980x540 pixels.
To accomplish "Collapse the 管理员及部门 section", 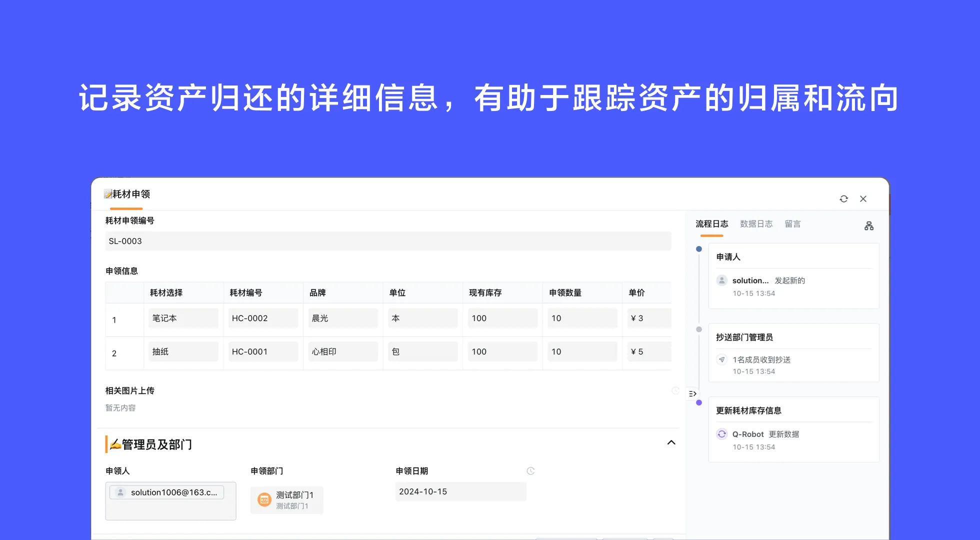I will coord(671,442).
